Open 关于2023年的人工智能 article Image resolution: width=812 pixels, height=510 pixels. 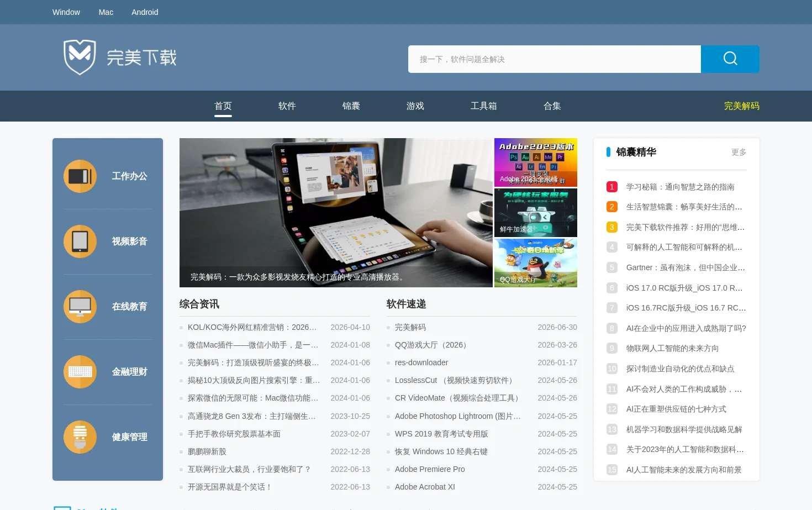685,450
